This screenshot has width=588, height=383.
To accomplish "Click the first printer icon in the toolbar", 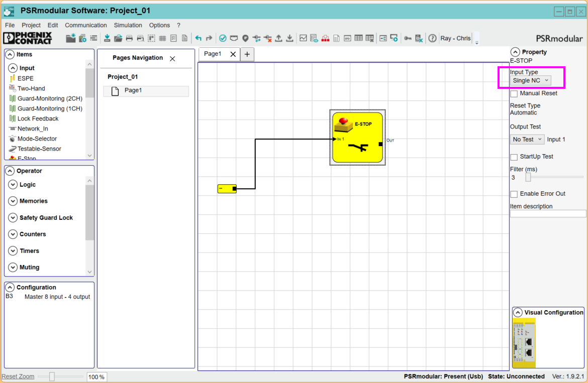I will 129,38.
